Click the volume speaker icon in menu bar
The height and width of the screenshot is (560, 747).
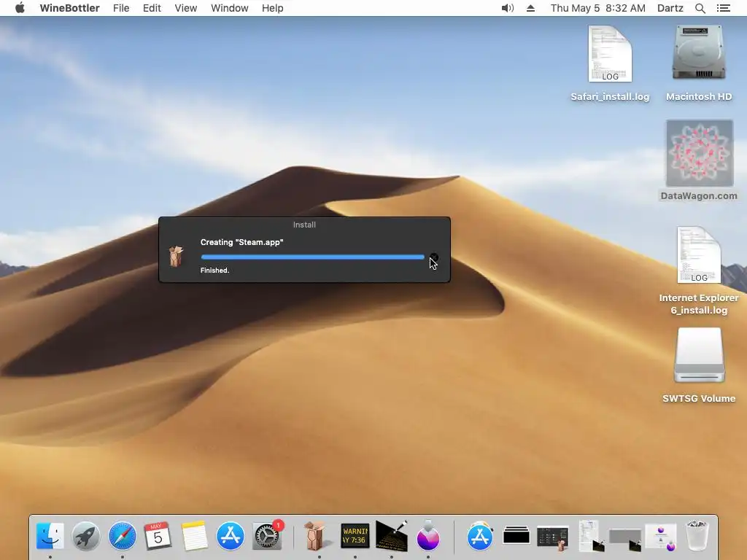pos(508,8)
